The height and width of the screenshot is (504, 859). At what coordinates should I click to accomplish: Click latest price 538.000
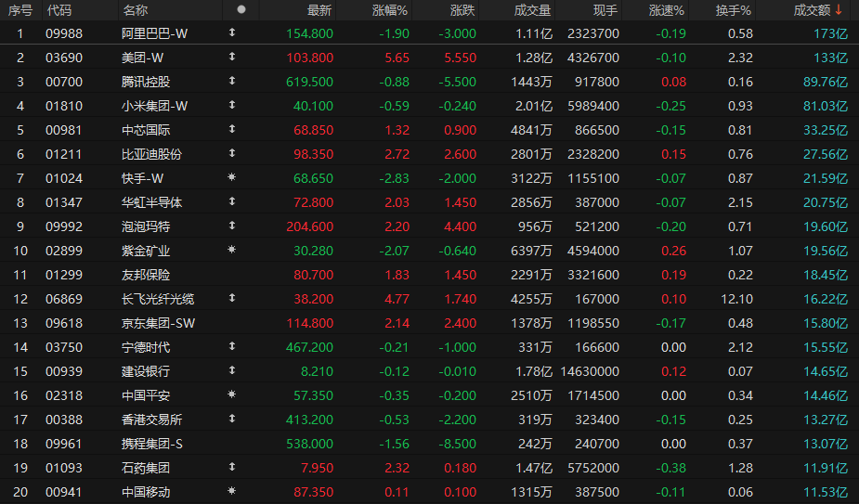click(x=309, y=443)
